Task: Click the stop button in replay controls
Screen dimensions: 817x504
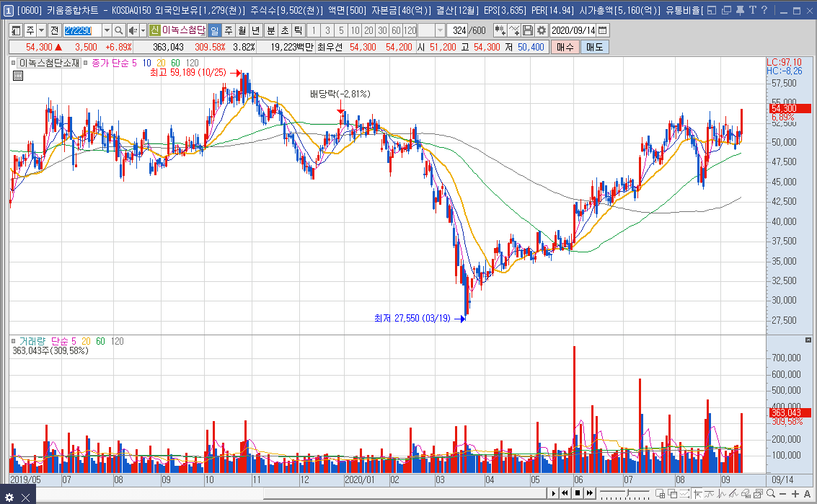Action: tap(578, 493)
